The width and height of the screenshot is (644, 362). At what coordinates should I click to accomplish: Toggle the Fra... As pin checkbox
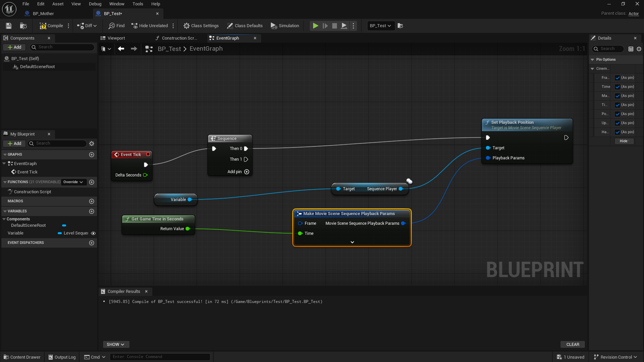[x=617, y=78]
